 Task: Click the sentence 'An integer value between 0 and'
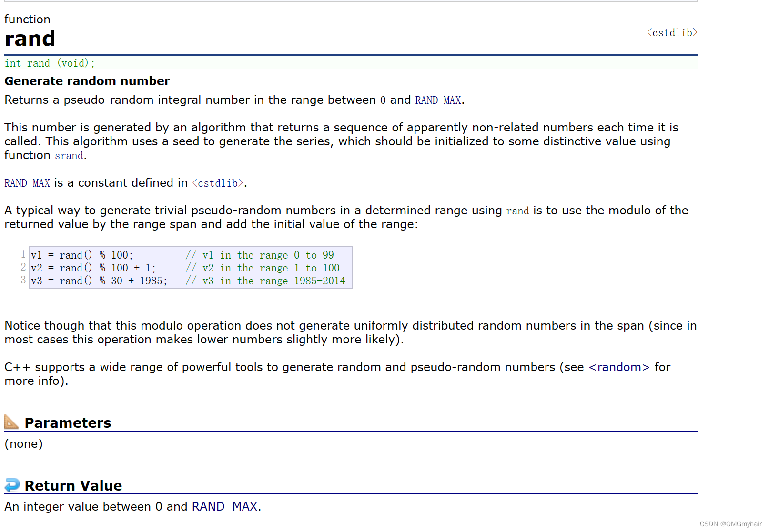coord(96,507)
